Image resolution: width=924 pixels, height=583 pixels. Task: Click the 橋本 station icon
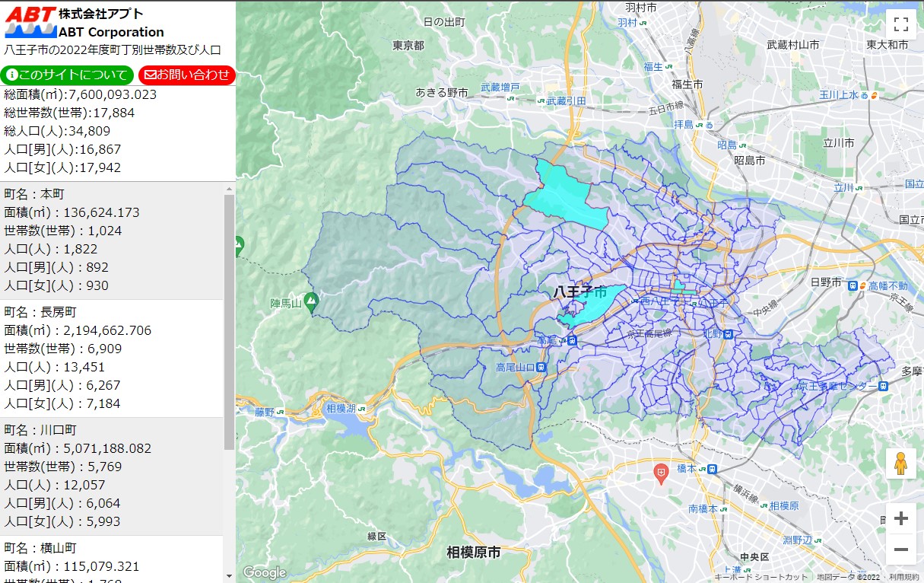point(710,469)
